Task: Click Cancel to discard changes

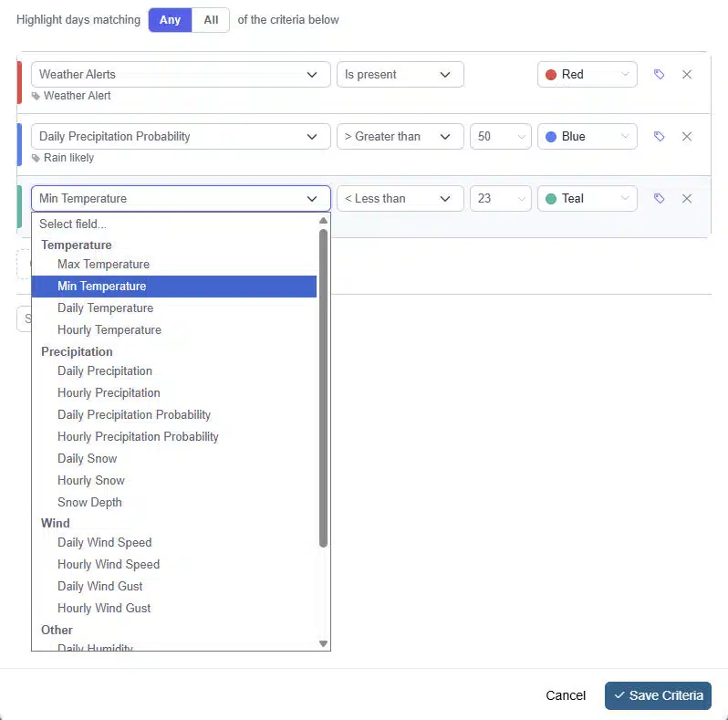Action: pyautogui.click(x=565, y=695)
